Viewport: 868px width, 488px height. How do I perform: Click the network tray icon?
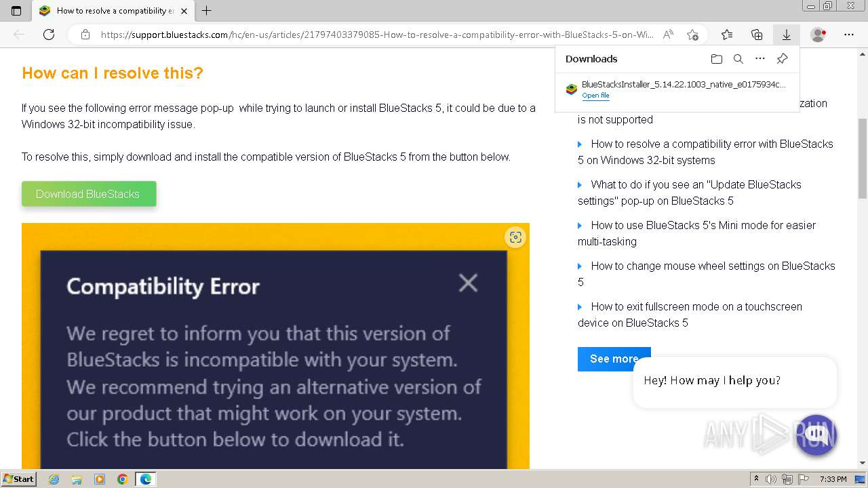(787, 479)
